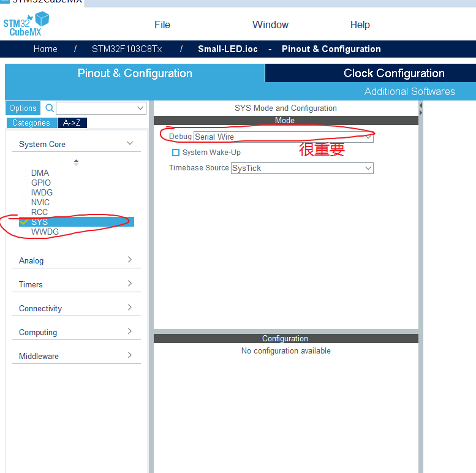Expand the Analog category

77,260
